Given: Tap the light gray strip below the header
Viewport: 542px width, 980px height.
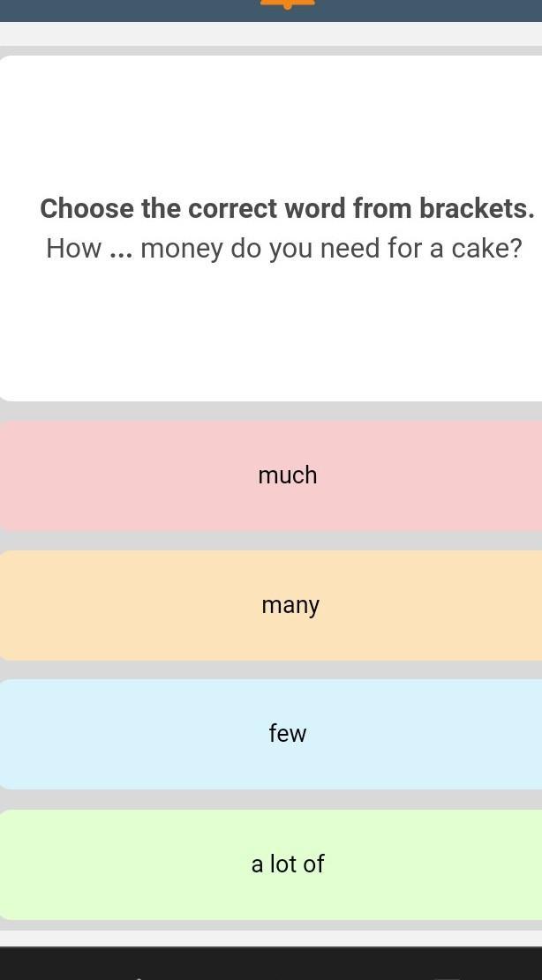Looking at the screenshot, I should (x=271, y=34).
